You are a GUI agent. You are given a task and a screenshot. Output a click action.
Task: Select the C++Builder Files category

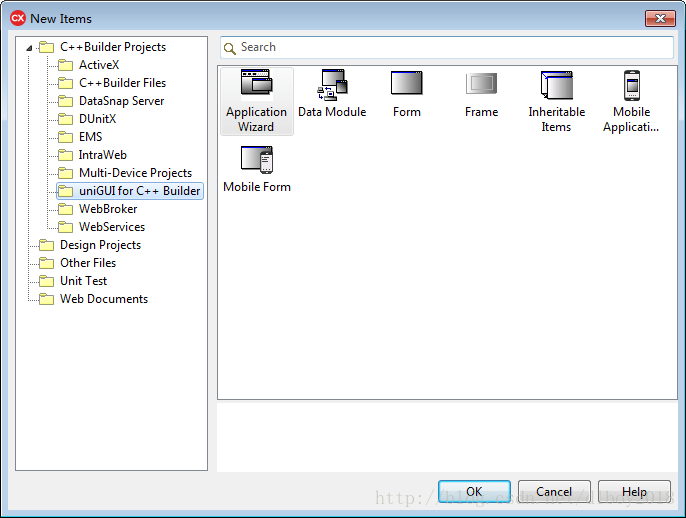[x=122, y=83]
